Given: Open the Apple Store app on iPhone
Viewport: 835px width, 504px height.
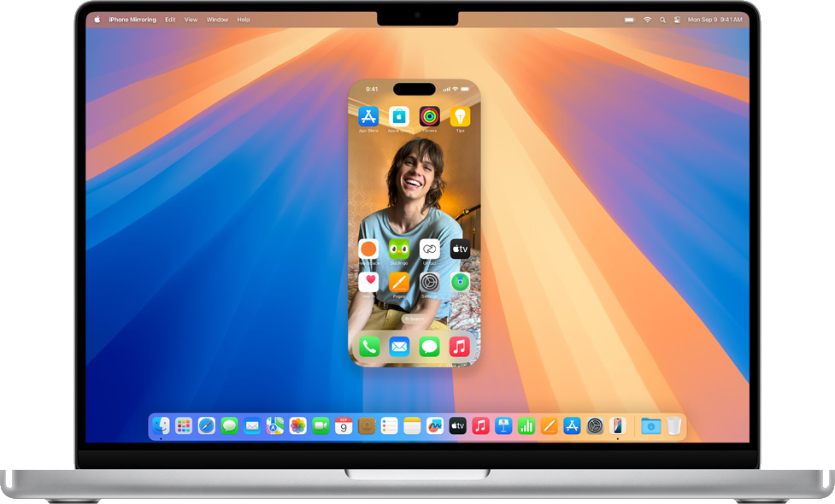Looking at the screenshot, I should (399, 116).
